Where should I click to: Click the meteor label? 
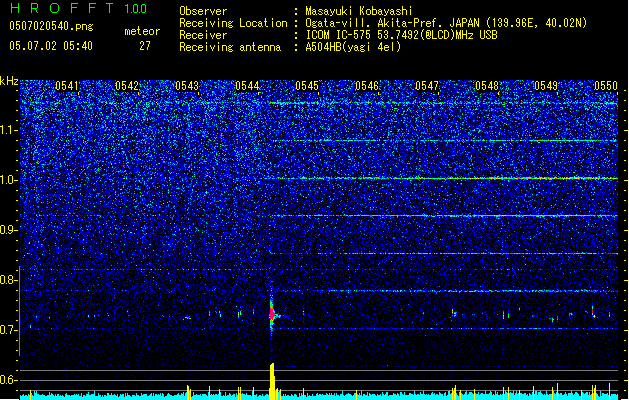142,31
